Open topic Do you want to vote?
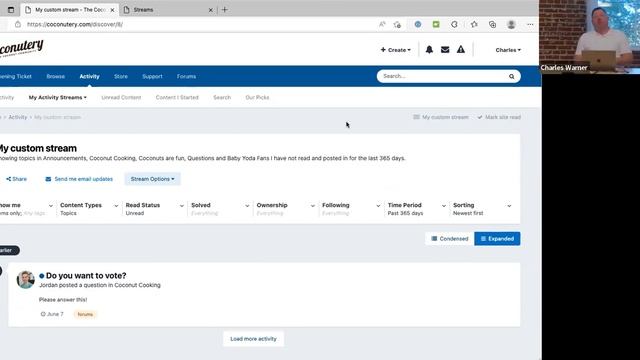This screenshot has width=640, height=360. click(86, 276)
